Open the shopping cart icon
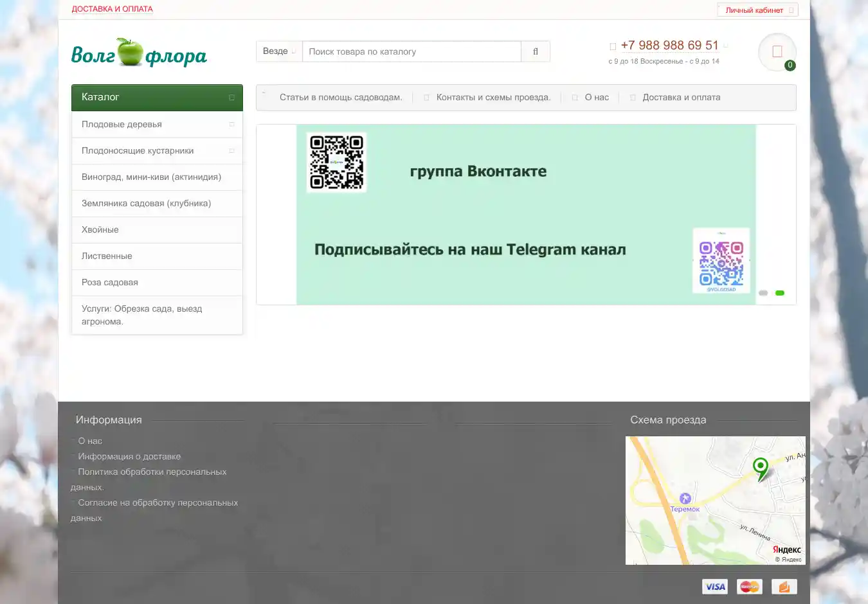Viewport: 868px width, 604px height. (777, 52)
